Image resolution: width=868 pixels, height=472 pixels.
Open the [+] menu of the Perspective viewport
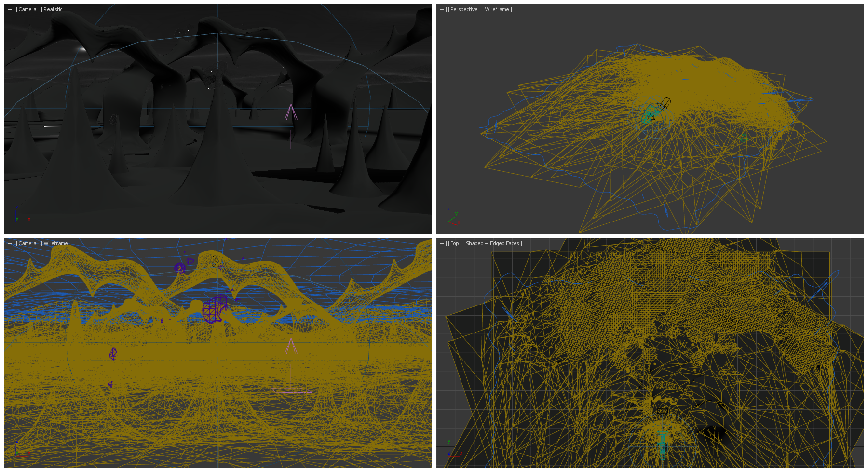click(442, 9)
